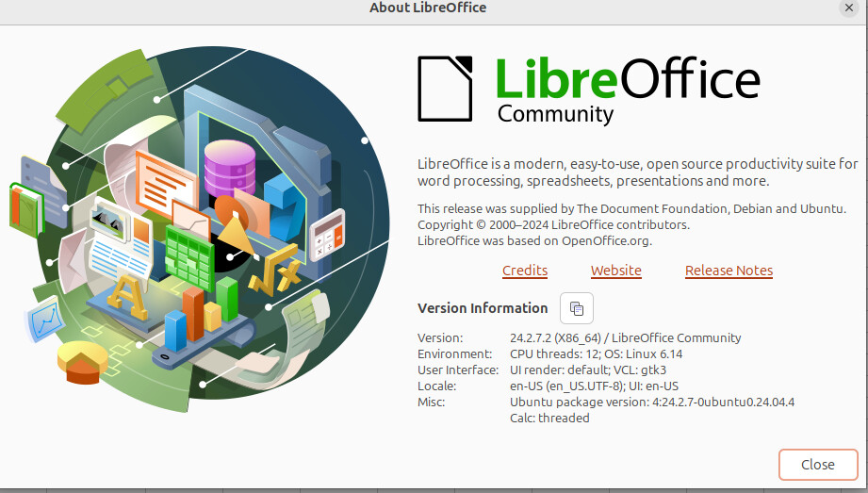The image size is (868, 493).
Task: Click the green spreadsheet grid in the artwork
Action: 189,257
